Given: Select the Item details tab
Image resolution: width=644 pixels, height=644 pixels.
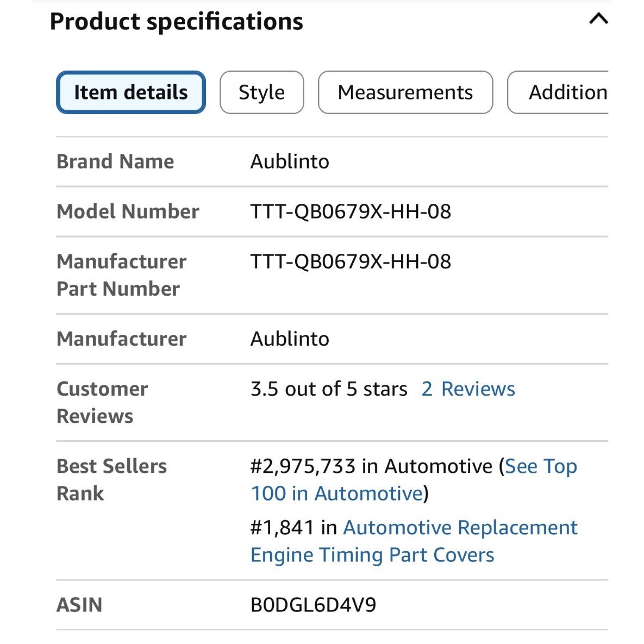Looking at the screenshot, I should [130, 92].
